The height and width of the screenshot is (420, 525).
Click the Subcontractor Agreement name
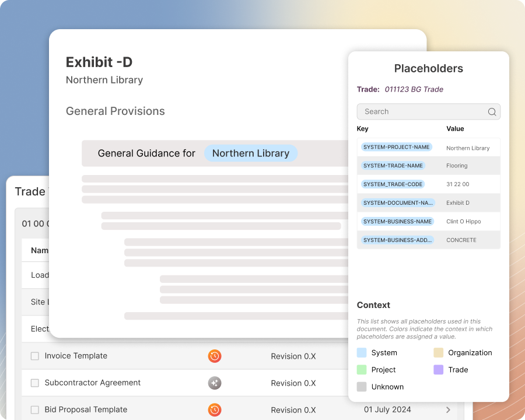[92, 383]
